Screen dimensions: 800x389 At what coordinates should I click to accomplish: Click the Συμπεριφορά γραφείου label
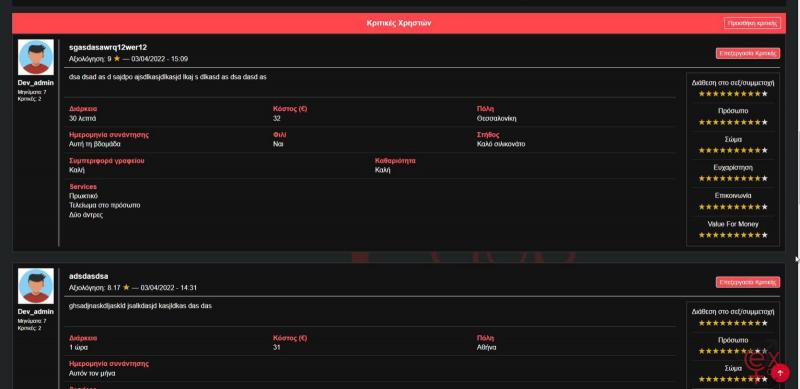click(x=107, y=160)
